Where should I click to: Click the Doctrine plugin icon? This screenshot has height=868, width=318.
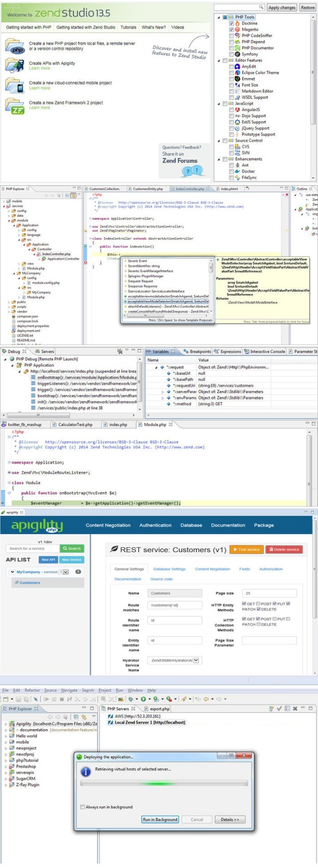point(238,23)
